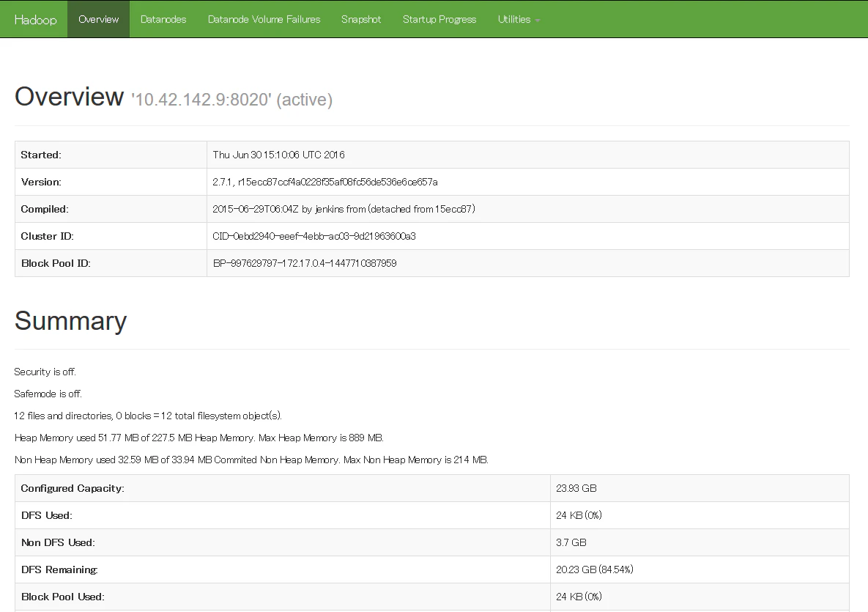Image resolution: width=868 pixels, height=612 pixels.
Task: Click the Version: row label
Action: click(41, 183)
